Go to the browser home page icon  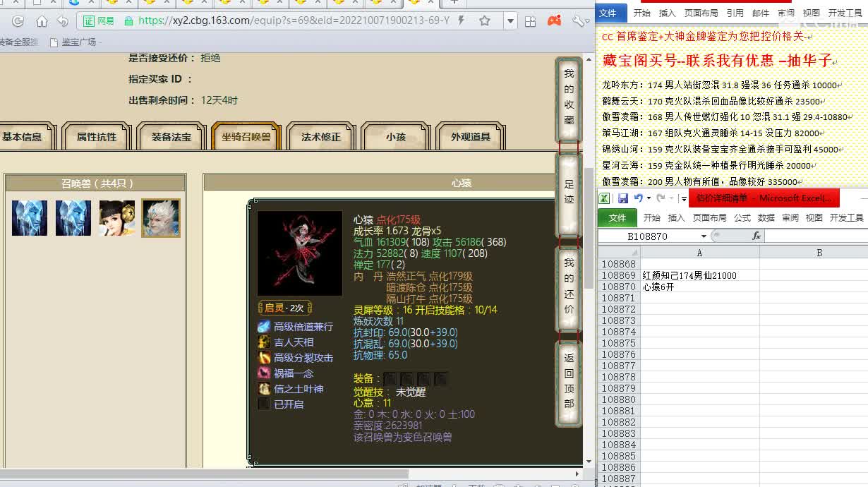click(x=42, y=21)
